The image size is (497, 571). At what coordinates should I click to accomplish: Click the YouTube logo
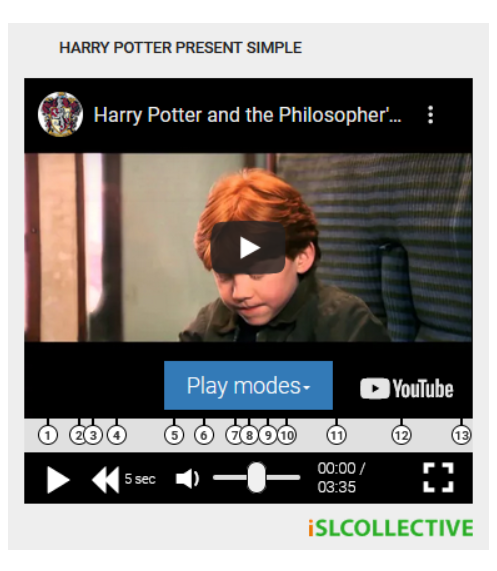tap(407, 389)
